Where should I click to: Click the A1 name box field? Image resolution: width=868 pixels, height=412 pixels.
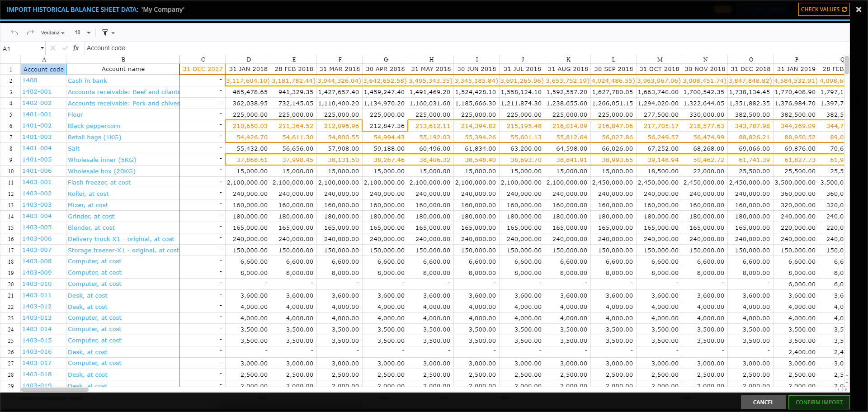[20, 48]
